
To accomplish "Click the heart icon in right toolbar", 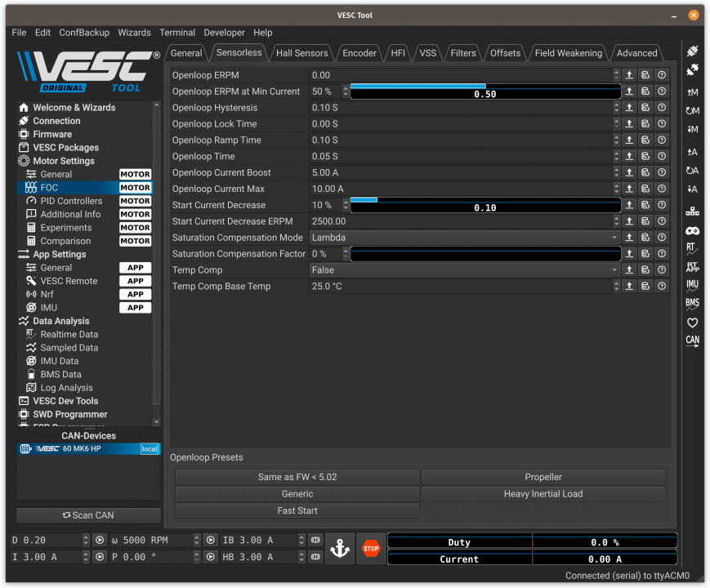I will (692, 323).
